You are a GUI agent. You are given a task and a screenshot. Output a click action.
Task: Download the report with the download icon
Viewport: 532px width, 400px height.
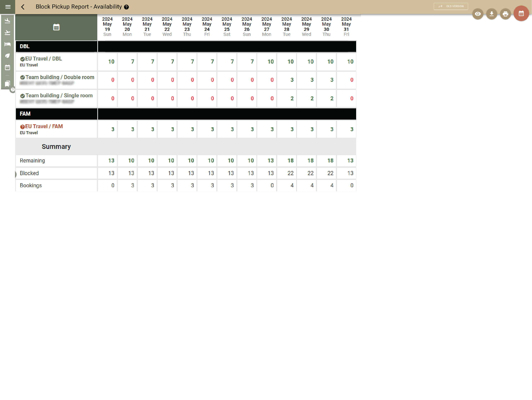[x=492, y=14]
